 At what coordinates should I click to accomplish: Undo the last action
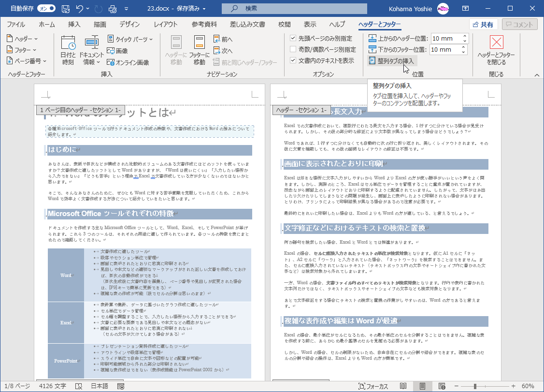79,9
